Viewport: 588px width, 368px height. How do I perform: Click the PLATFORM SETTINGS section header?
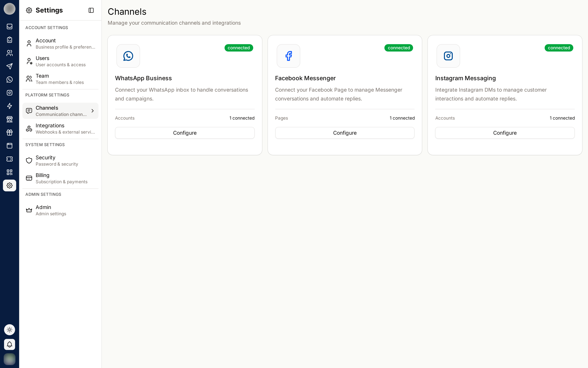(47, 95)
